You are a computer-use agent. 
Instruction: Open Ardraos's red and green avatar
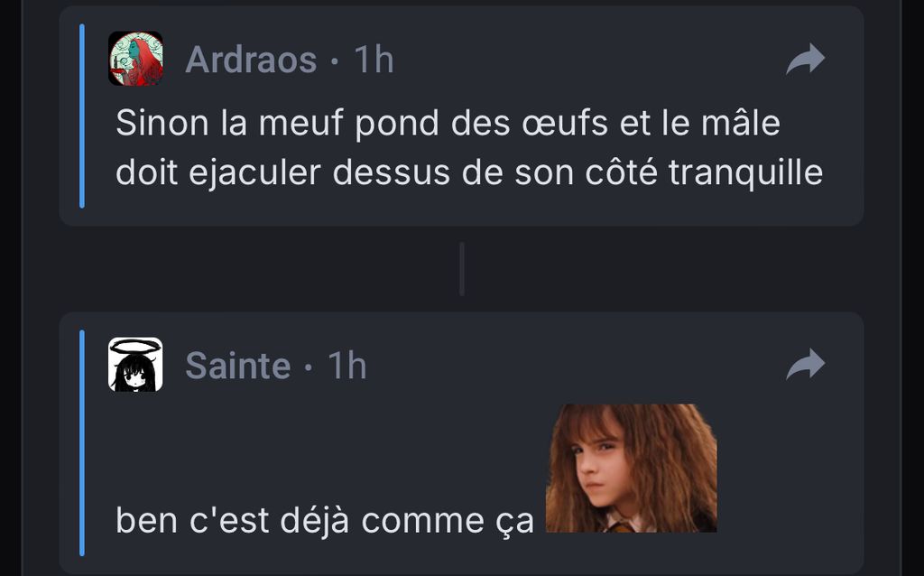coord(135,60)
